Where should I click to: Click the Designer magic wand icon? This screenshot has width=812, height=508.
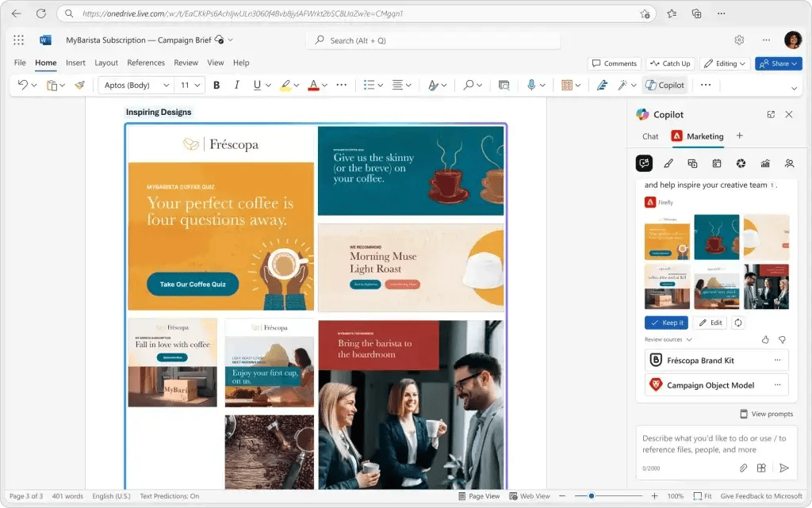point(622,85)
